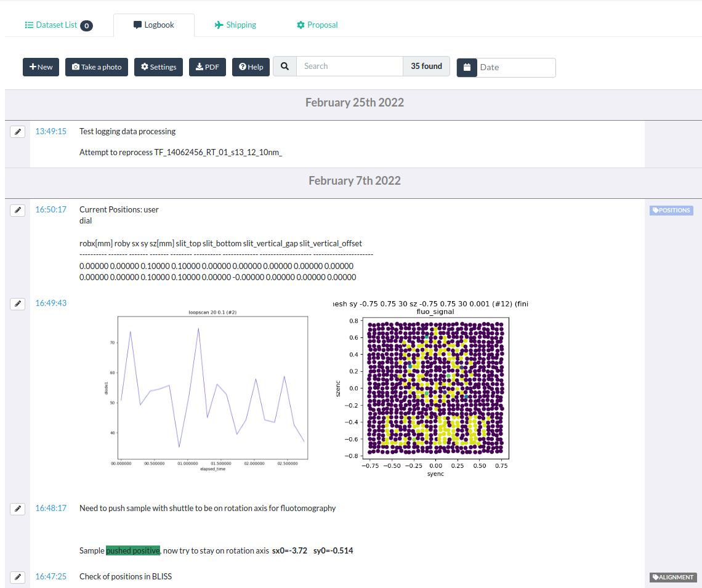
Task: Click the edit pencil for the Current Positions entry
Action: (17, 210)
